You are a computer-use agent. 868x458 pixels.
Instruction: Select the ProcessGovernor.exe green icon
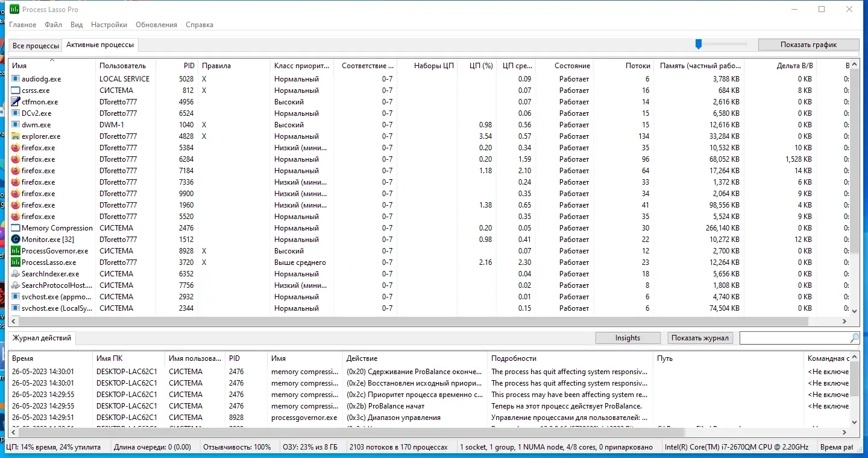pyautogui.click(x=16, y=251)
